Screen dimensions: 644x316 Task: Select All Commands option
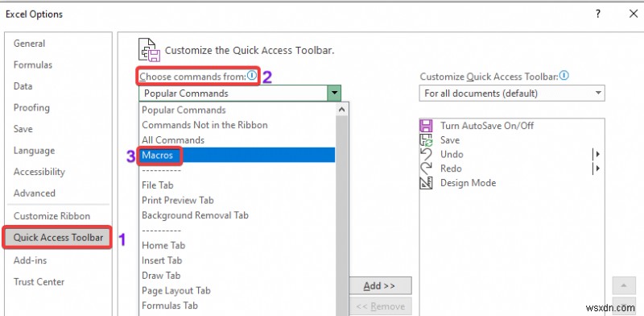coord(173,140)
